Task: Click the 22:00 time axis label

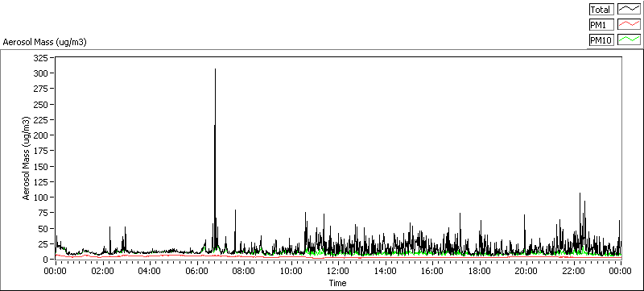Action: coord(574,271)
